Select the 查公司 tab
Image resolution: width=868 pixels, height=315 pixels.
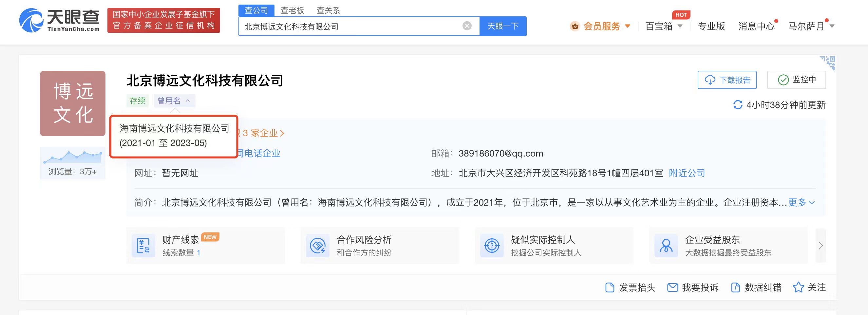click(x=256, y=10)
